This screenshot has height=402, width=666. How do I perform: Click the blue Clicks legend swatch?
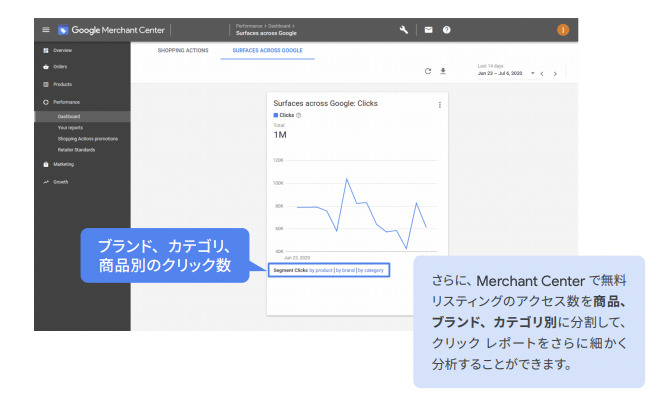tap(276, 115)
